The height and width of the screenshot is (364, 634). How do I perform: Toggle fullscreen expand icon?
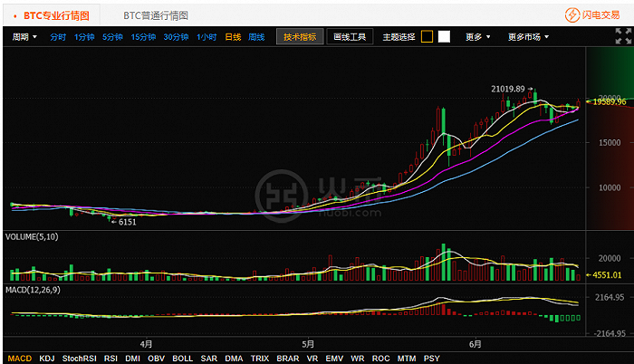pyautogui.click(x=623, y=36)
